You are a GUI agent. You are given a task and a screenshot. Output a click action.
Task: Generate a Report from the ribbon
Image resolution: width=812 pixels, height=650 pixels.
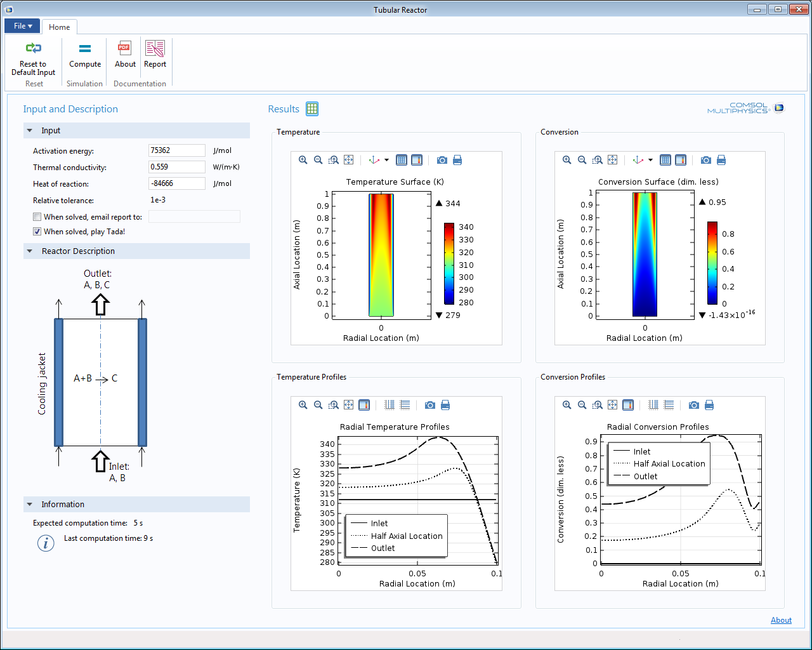tap(155, 55)
